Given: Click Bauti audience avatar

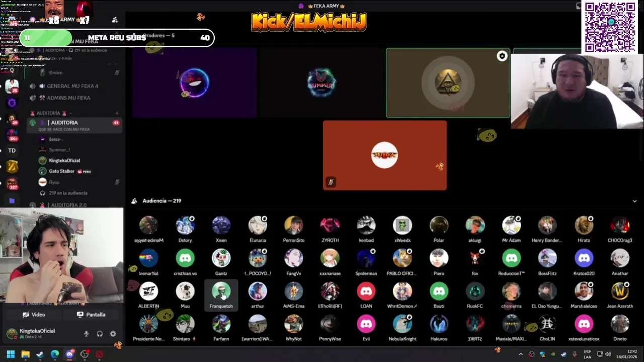Looking at the screenshot, I should click(439, 291).
